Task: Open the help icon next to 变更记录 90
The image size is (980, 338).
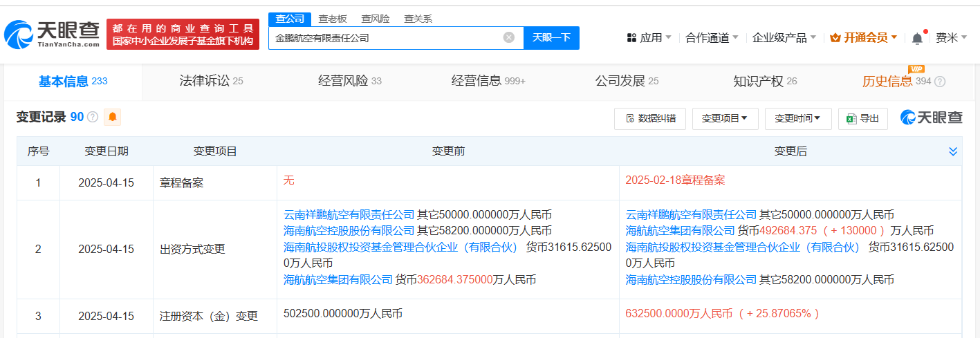Action: [93, 118]
